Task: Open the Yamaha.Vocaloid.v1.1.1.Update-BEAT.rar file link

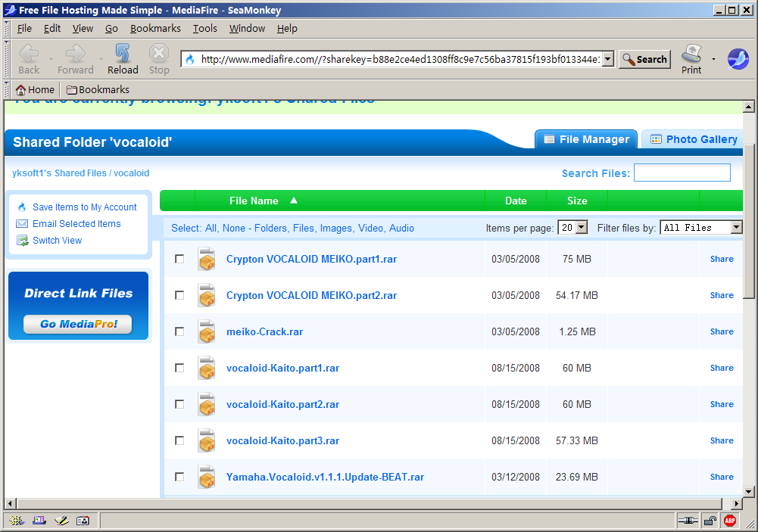Action: coord(325,477)
